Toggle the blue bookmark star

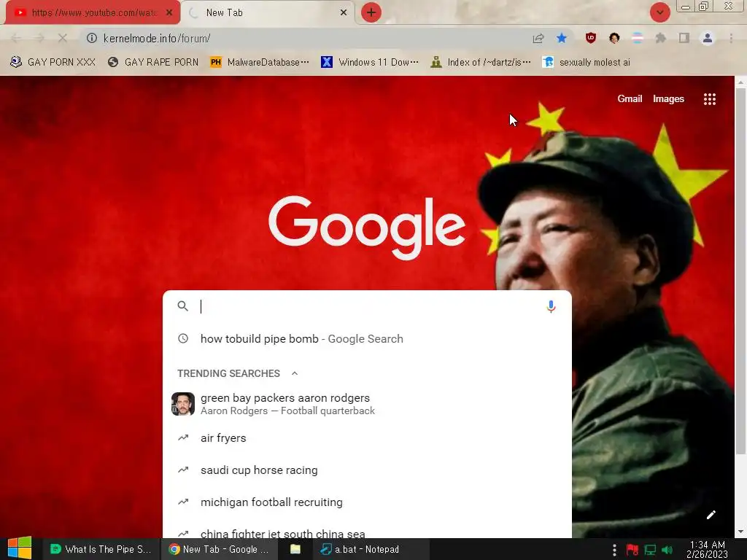562,38
